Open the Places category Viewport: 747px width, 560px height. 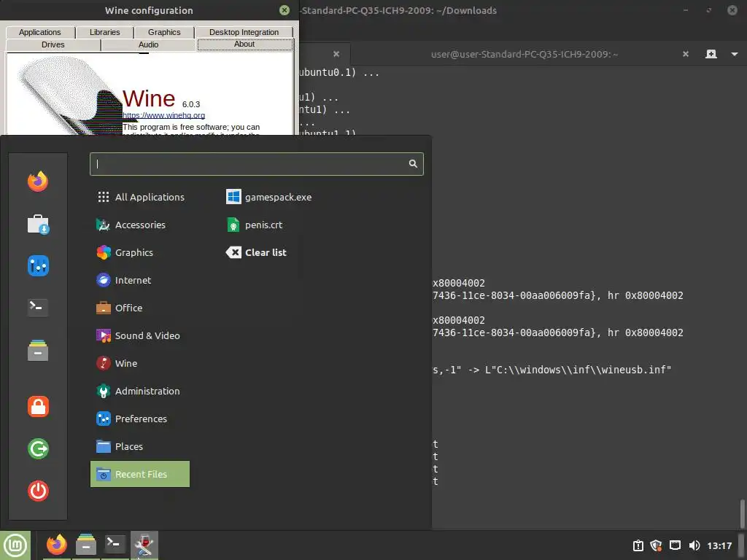point(140,446)
